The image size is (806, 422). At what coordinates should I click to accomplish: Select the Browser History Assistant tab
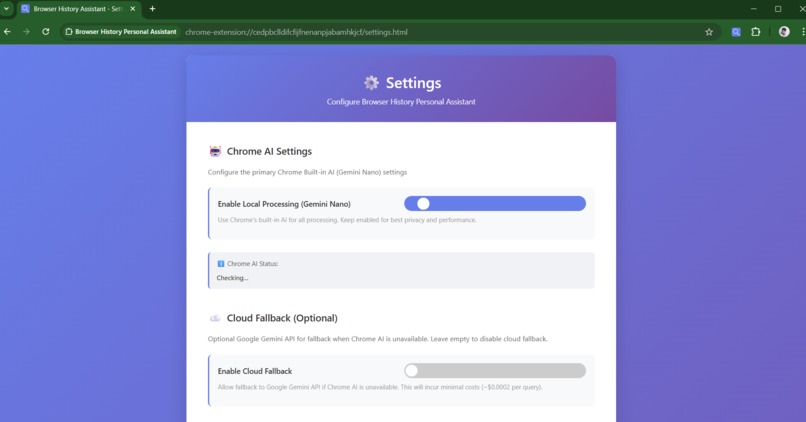(78, 9)
